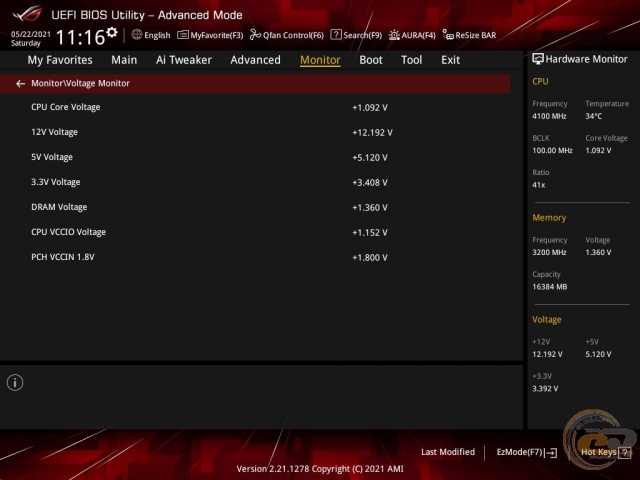Click the AMI version copyright text
Image resolution: width=640 pixels, height=480 pixels.
click(320, 469)
